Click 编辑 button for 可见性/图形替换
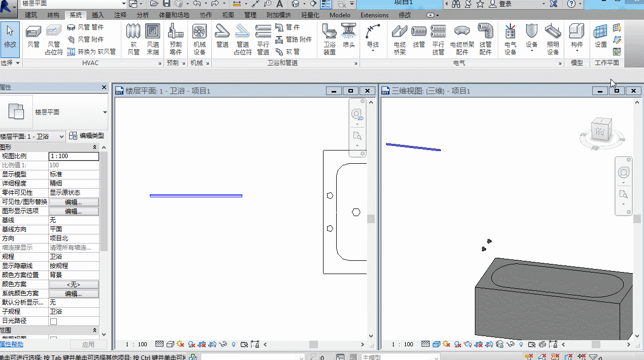644x360 pixels. pos(74,202)
